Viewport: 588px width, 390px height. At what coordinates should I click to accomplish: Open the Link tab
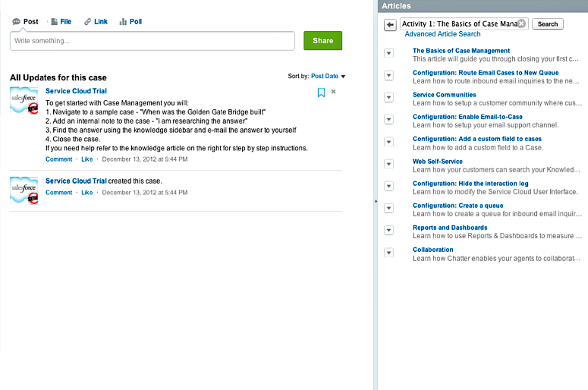coord(96,22)
